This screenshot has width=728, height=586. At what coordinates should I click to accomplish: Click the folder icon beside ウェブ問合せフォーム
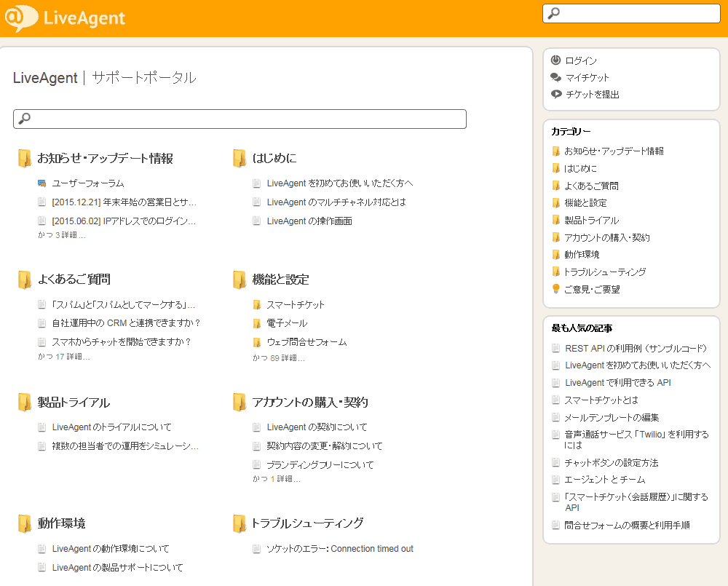(x=257, y=342)
